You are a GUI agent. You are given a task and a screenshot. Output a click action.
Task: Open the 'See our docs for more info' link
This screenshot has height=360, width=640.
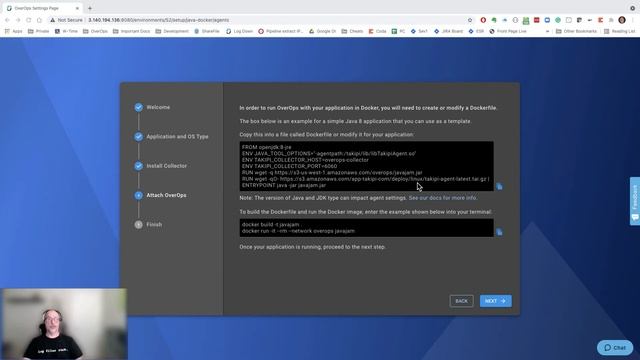click(x=442, y=198)
